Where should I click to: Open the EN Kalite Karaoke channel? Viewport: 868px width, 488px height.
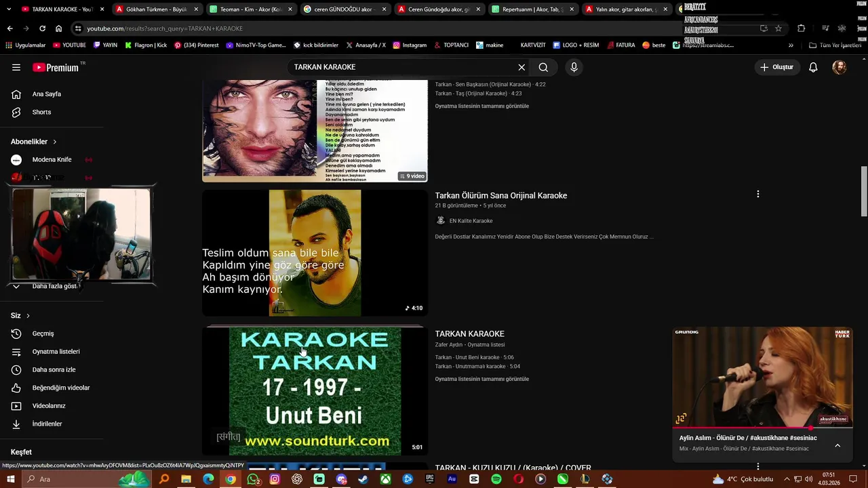[x=471, y=221]
